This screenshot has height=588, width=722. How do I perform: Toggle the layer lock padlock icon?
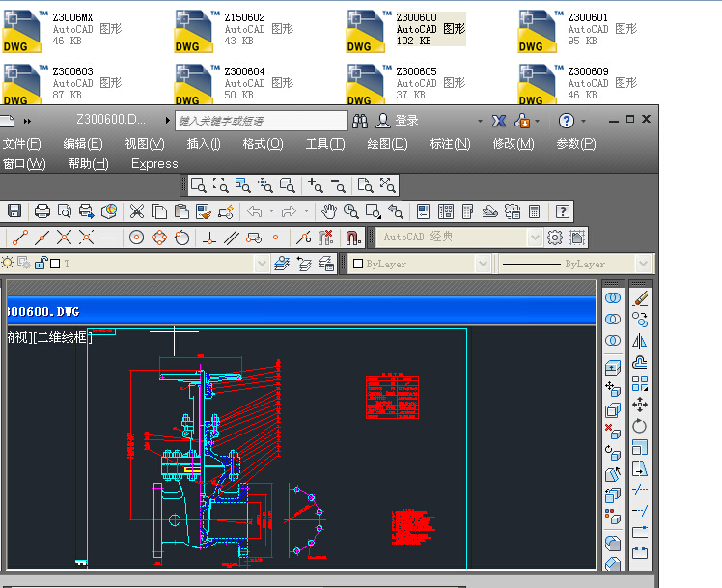pyautogui.click(x=41, y=264)
